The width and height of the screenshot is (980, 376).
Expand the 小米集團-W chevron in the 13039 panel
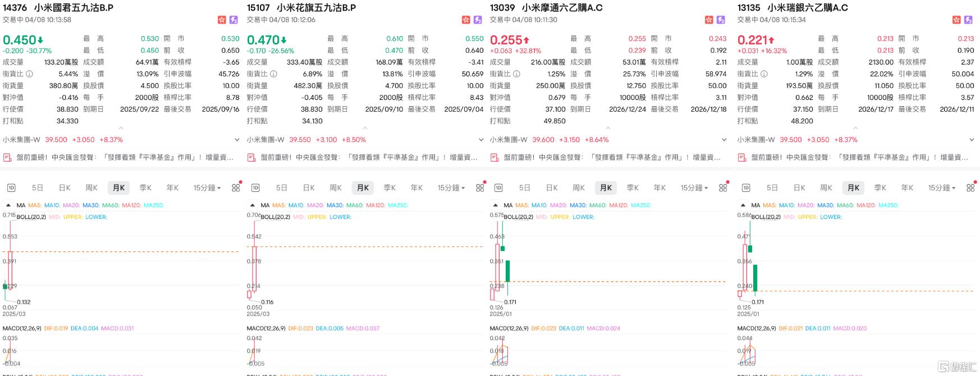(x=724, y=140)
